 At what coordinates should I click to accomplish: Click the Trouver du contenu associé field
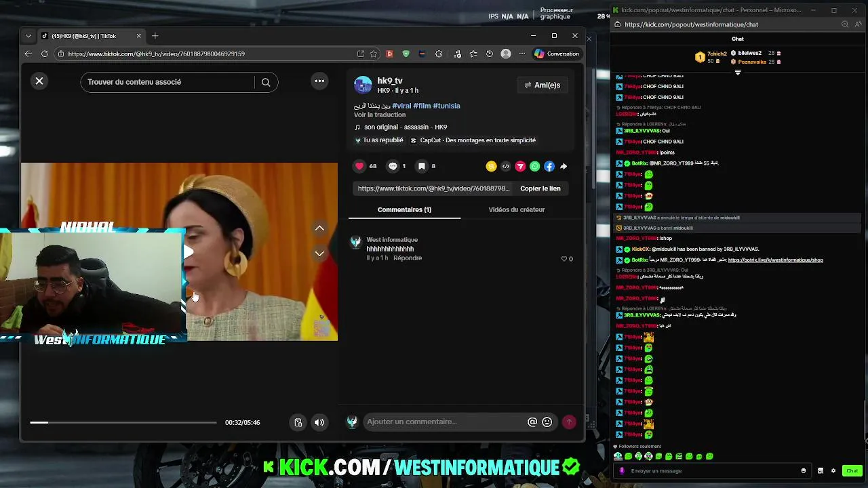[168, 82]
